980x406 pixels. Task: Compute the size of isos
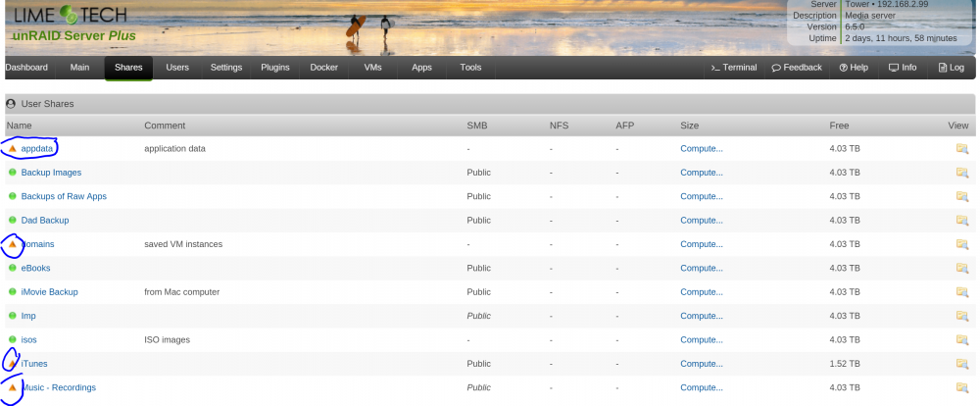pyautogui.click(x=702, y=339)
